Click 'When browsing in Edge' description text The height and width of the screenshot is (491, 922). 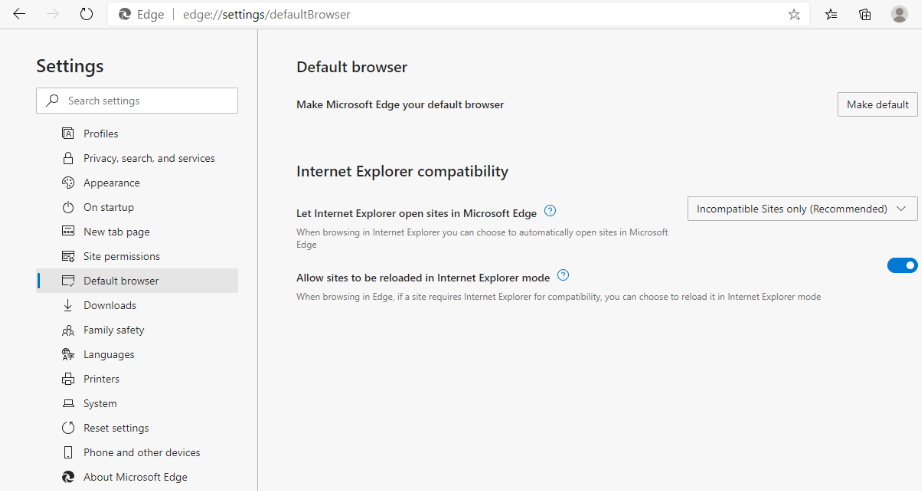coord(559,297)
